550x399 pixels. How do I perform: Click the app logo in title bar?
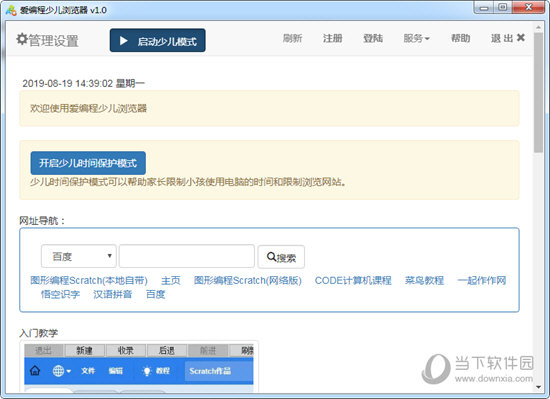(11, 10)
